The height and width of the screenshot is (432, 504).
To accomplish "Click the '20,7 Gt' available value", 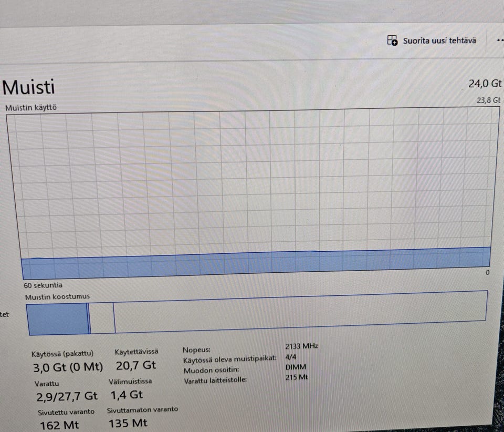I will coord(136,365).
